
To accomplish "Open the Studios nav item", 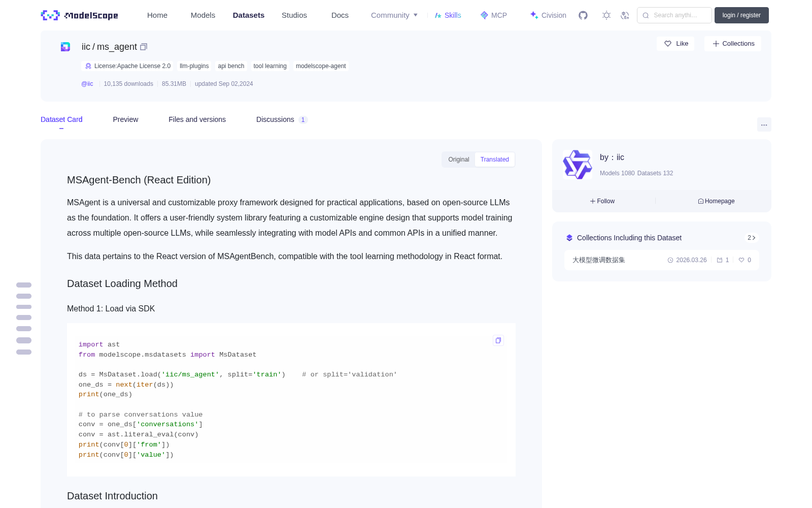I will pyautogui.click(x=294, y=15).
